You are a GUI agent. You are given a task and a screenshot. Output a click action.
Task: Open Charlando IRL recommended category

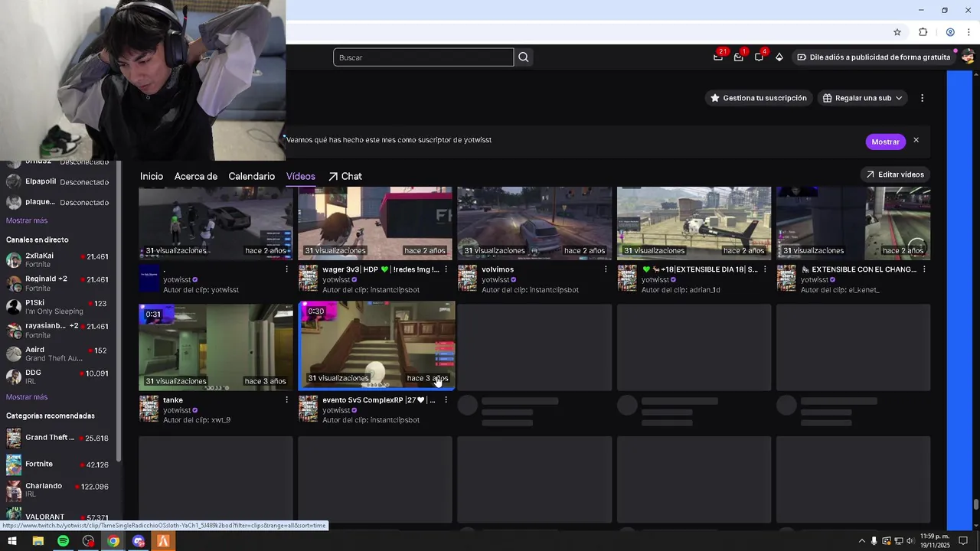tap(57, 489)
